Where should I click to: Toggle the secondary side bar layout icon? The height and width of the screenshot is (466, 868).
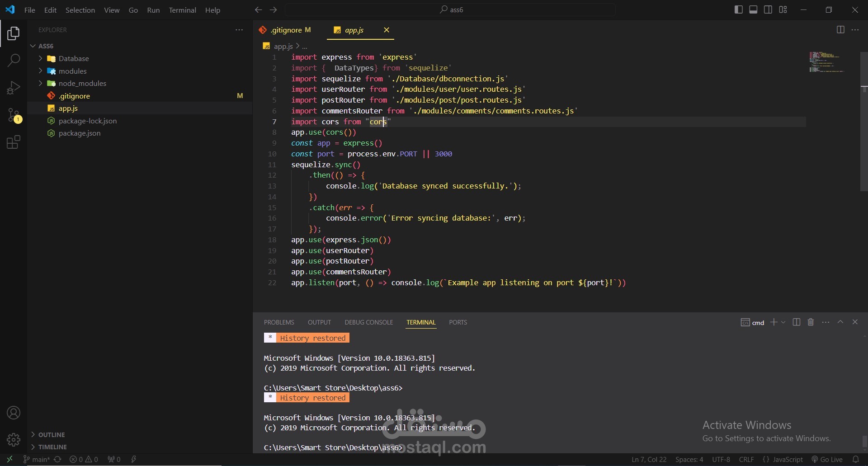[x=768, y=9]
